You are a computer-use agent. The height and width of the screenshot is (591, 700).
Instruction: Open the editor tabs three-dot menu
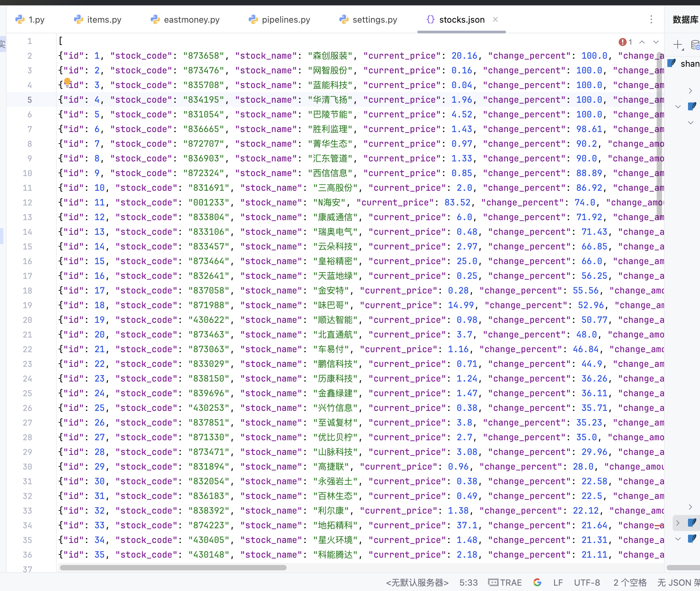[651, 19]
